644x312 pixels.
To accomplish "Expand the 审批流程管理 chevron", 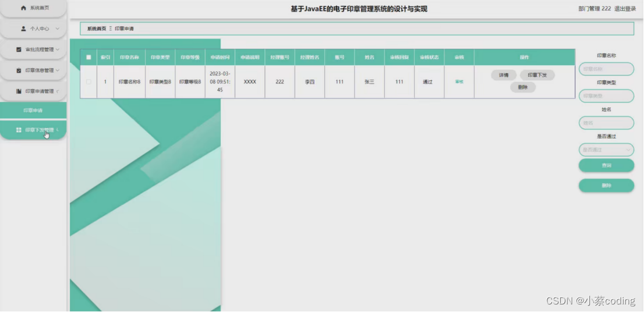I will 57,49.
